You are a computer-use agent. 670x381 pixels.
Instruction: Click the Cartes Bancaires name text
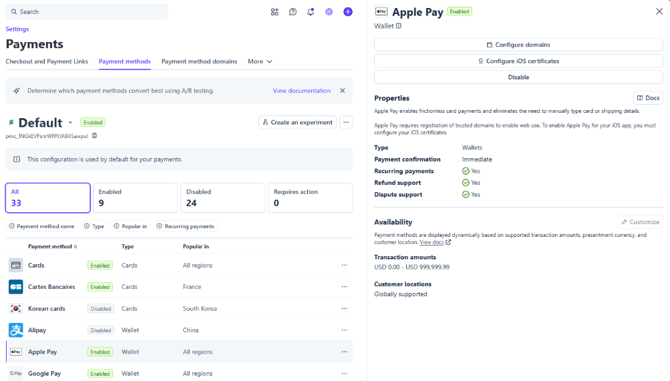pos(51,287)
